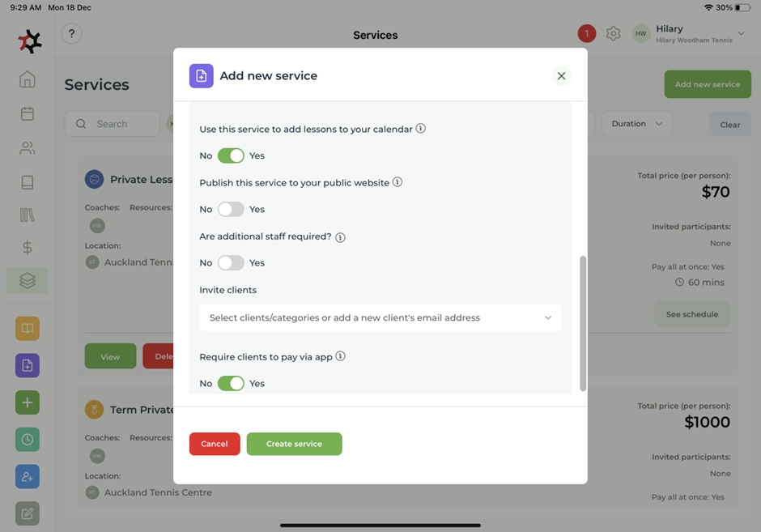
Task: Click the red notification badge
Action: (586, 33)
